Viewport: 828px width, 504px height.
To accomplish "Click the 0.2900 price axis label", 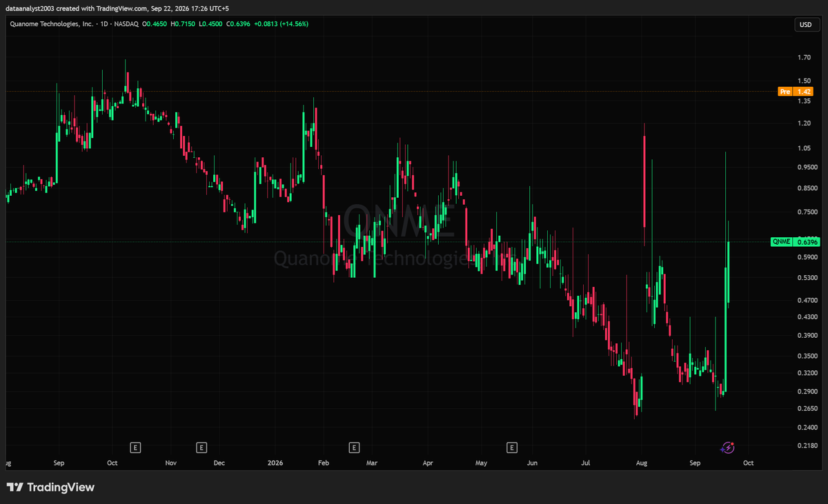I will click(807, 392).
